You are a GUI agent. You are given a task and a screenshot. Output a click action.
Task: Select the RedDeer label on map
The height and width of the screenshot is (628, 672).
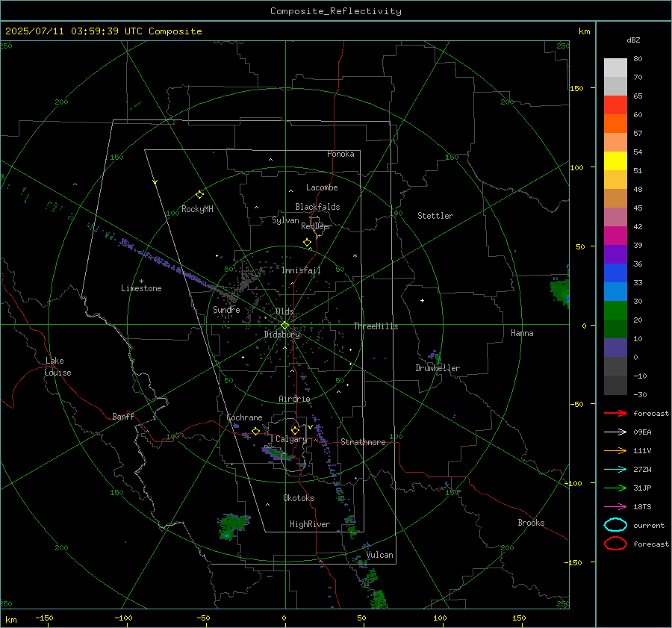(x=317, y=226)
